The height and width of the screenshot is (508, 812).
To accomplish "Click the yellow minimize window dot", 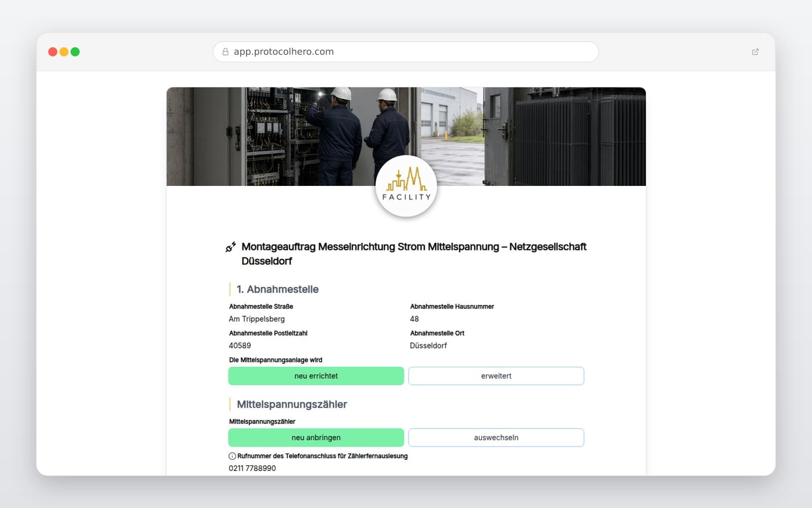I will 64,52.
